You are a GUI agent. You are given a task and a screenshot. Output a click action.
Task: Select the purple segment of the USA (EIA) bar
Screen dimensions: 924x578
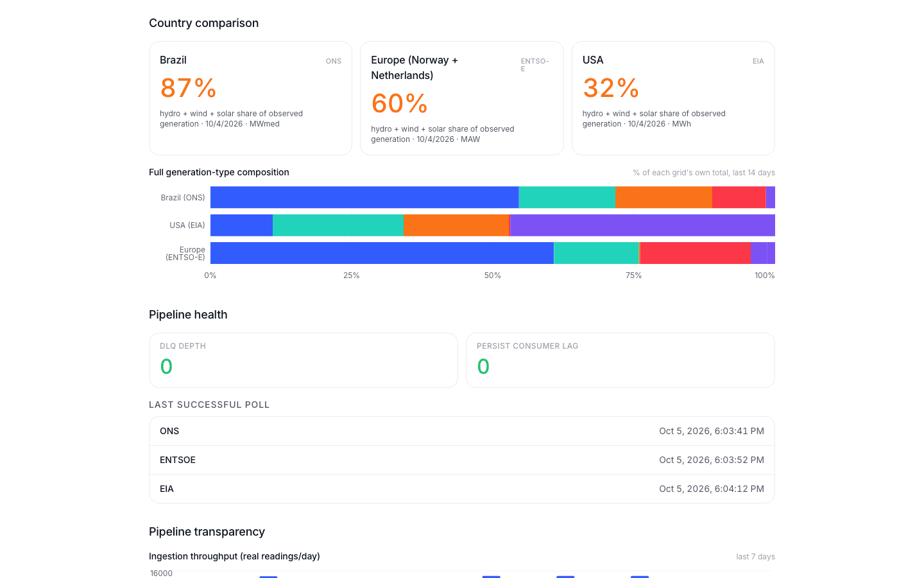pos(642,225)
